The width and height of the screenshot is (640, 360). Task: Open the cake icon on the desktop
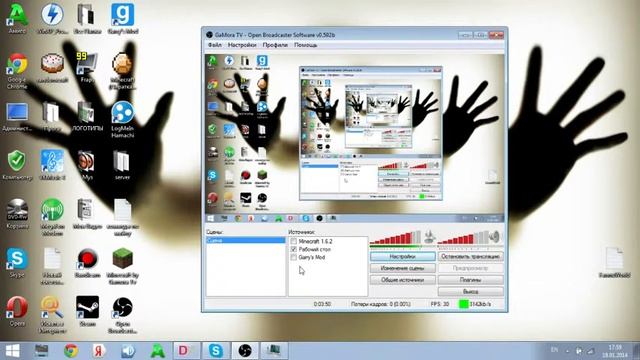pos(52,67)
